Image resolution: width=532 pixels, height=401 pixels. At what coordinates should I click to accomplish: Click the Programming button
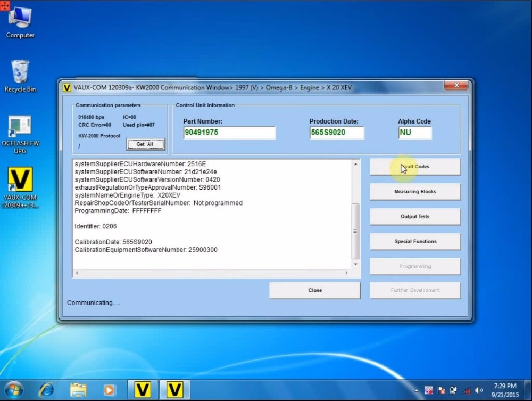click(415, 267)
